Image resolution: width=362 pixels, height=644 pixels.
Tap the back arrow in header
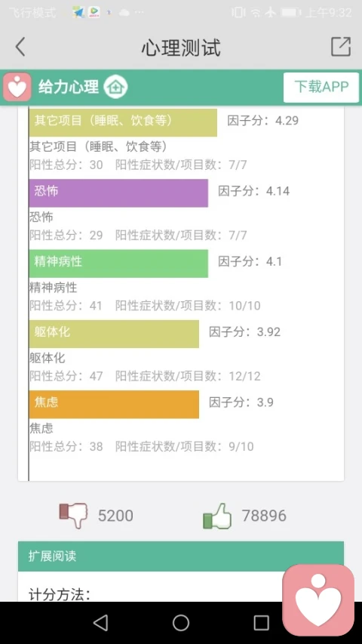pos(20,46)
